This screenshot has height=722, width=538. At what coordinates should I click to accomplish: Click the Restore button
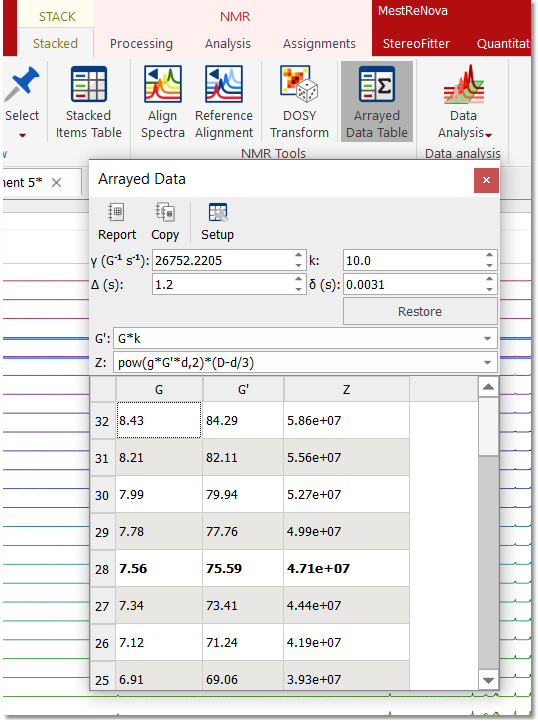[x=420, y=311]
